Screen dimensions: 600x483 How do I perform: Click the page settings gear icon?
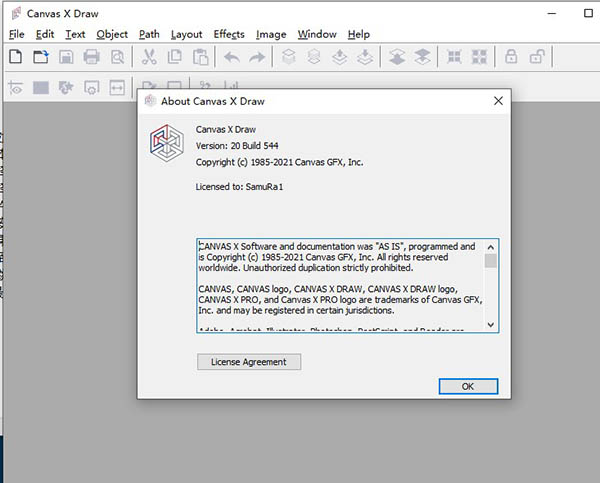coord(91,88)
